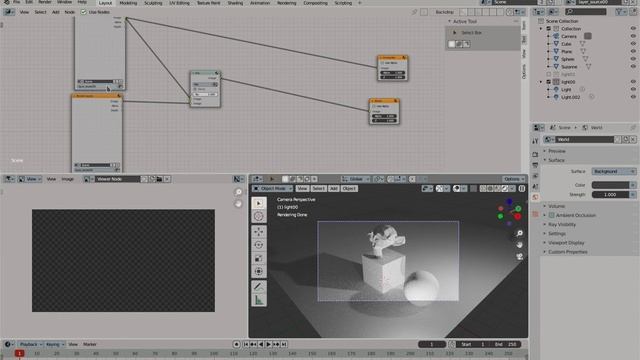The width and height of the screenshot is (640, 360).
Task: Click the viewport pan hand icon
Action: pyautogui.click(x=519, y=245)
